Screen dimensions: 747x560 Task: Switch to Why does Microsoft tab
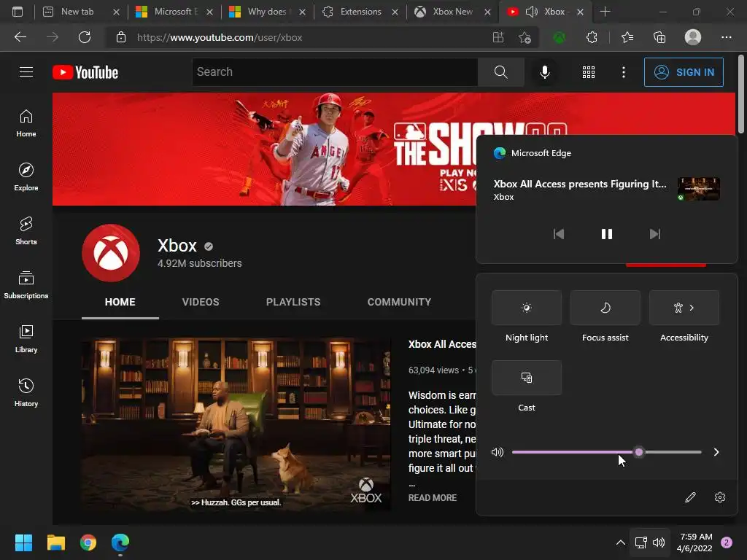pyautogui.click(x=267, y=12)
